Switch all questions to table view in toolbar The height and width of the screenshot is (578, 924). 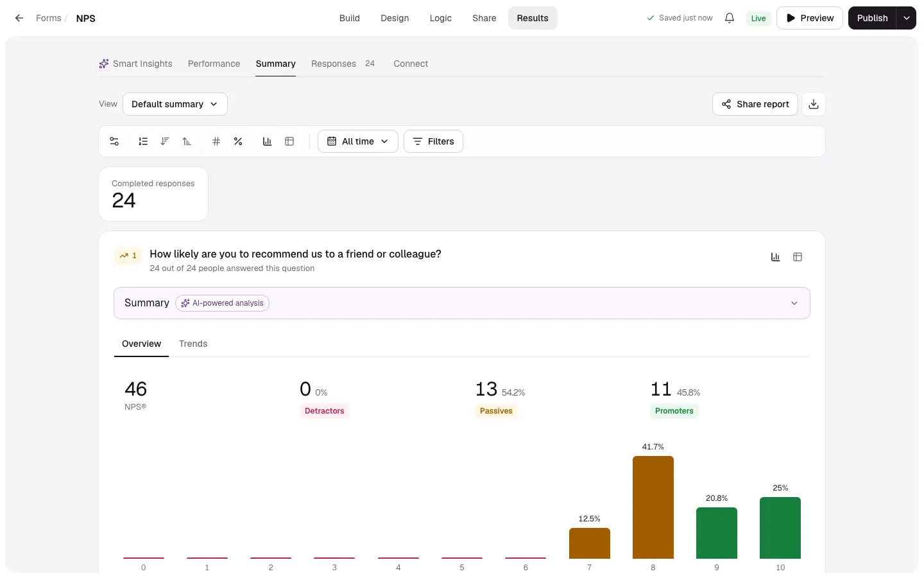289,141
